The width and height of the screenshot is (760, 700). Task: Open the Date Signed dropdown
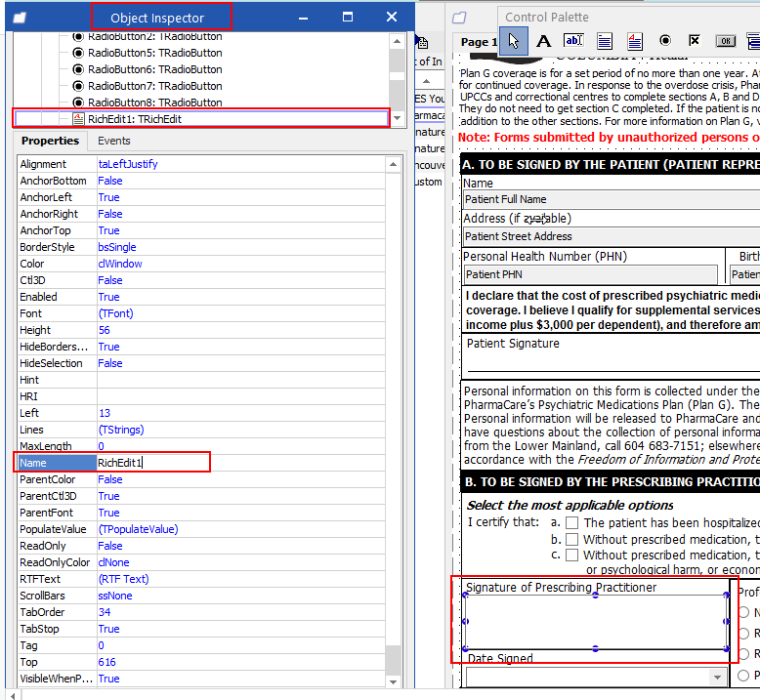pyautogui.click(x=717, y=677)
